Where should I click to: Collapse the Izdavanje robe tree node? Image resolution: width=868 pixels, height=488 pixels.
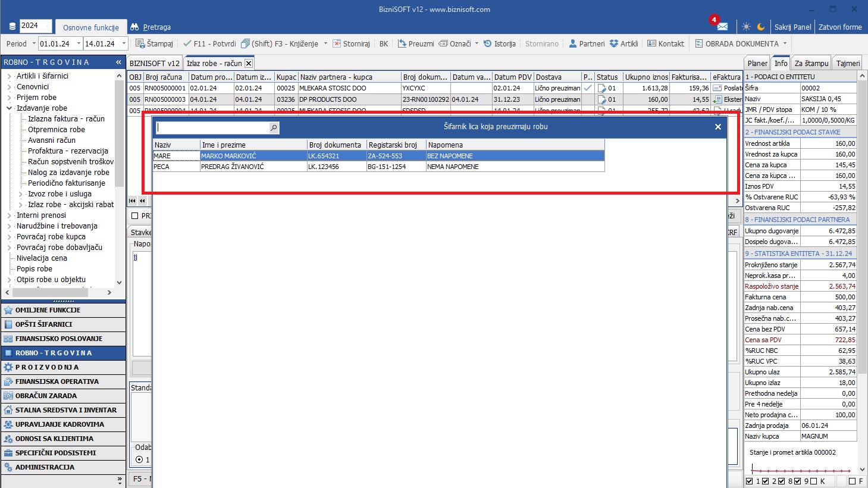click(x=10, y=108)
